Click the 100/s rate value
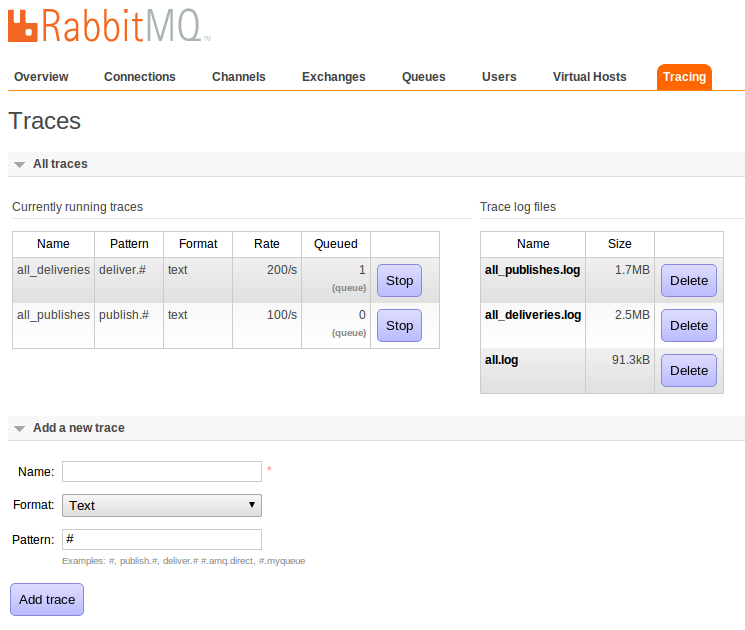The height and width of the screenshot is (630, 745). 282,315
